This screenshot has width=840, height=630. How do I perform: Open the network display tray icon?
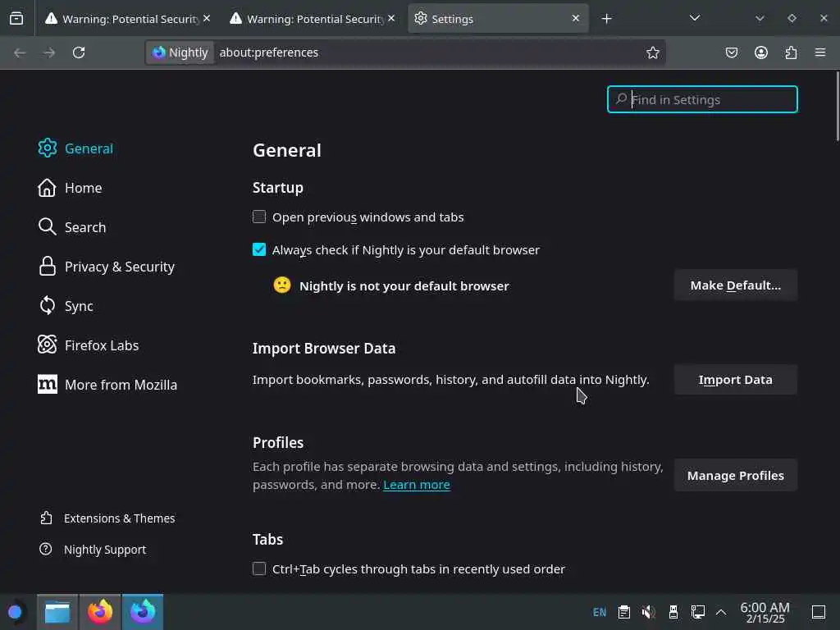[697, 612]
